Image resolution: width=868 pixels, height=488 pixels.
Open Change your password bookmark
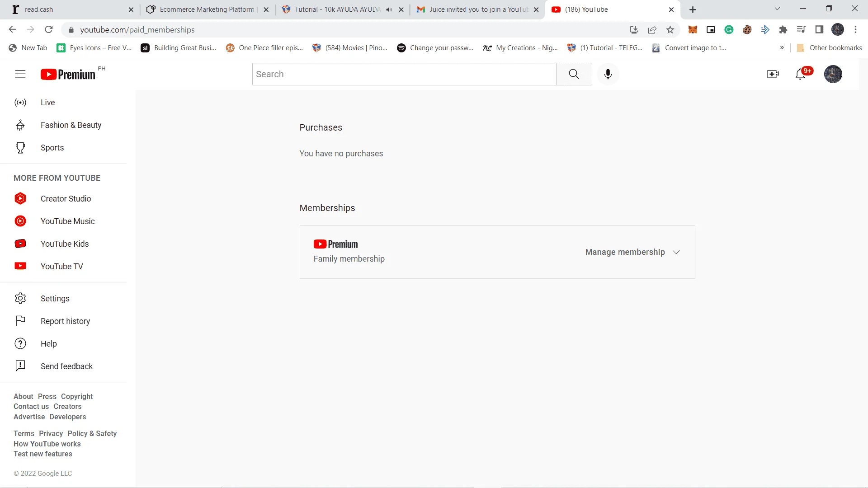(435, 48)
